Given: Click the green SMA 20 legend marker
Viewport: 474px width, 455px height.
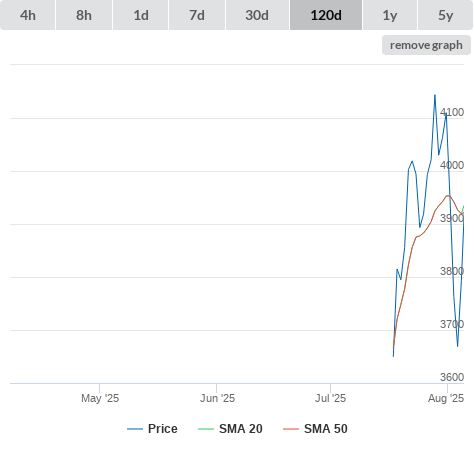Looking at the screenshot, I should [x=206, y=429].
